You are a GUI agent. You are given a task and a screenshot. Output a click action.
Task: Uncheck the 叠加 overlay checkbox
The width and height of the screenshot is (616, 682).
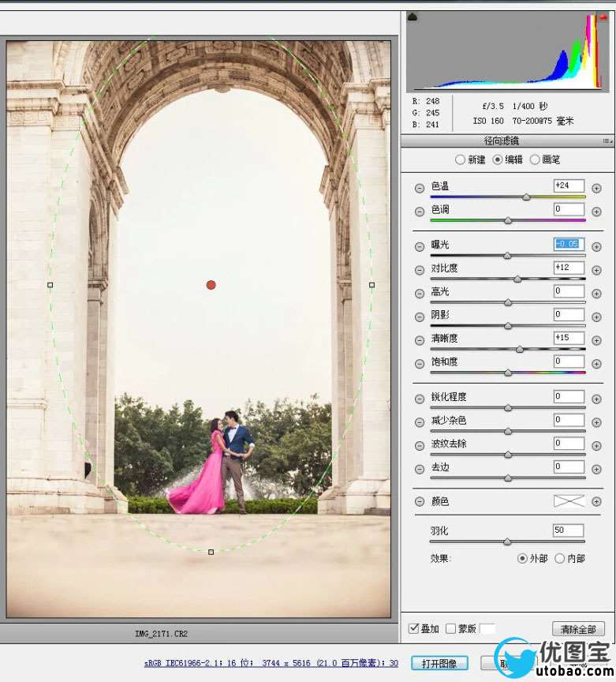[x=413, y=629]
